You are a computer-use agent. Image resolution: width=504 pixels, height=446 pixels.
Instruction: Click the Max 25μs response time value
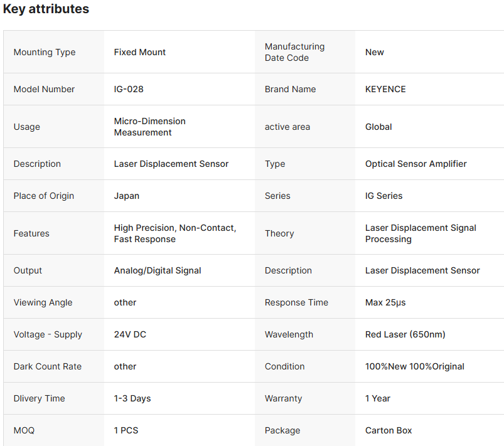pos(385,302)
